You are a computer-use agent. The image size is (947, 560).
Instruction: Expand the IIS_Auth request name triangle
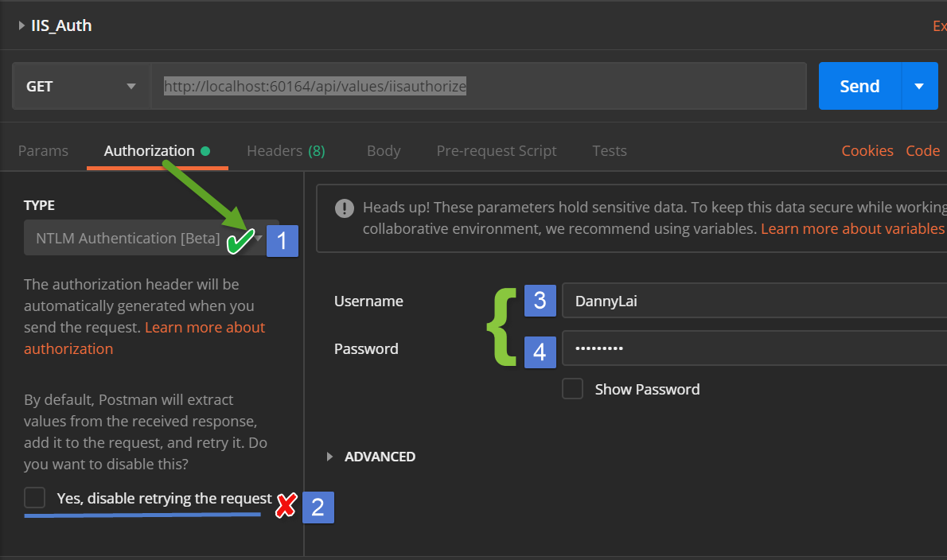(x=21, y=25)
